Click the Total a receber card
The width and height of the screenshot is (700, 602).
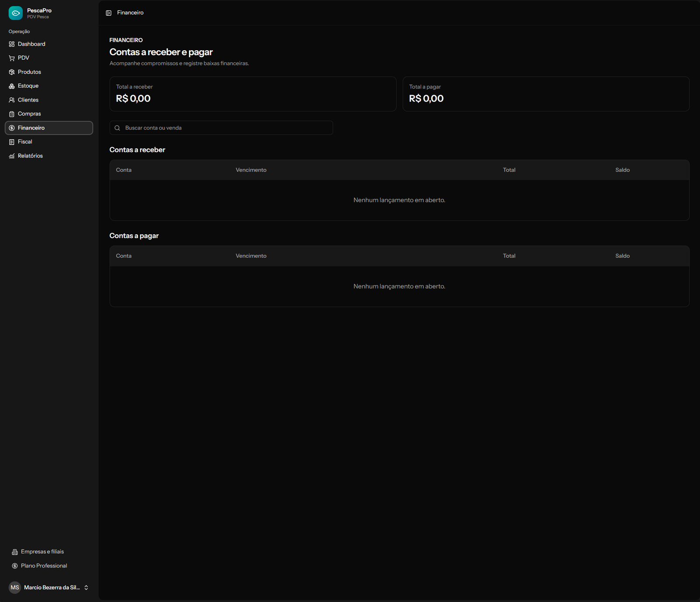click(x=253, y=94)
